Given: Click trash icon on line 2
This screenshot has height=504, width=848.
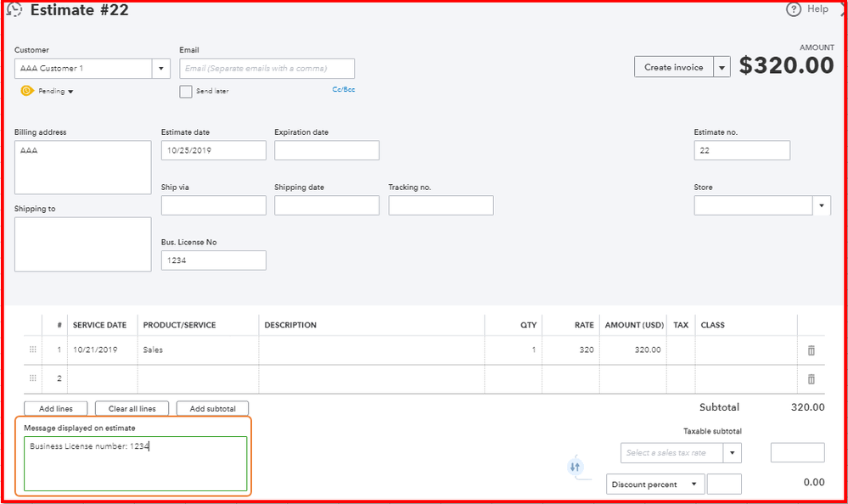Looking at the screenshot, I should coord(811,379).
